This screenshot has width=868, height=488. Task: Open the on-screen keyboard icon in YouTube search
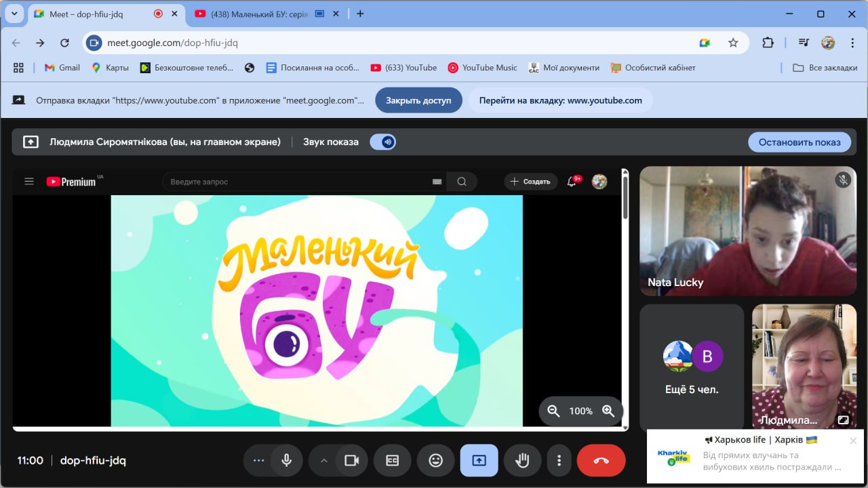pos(437,181)
